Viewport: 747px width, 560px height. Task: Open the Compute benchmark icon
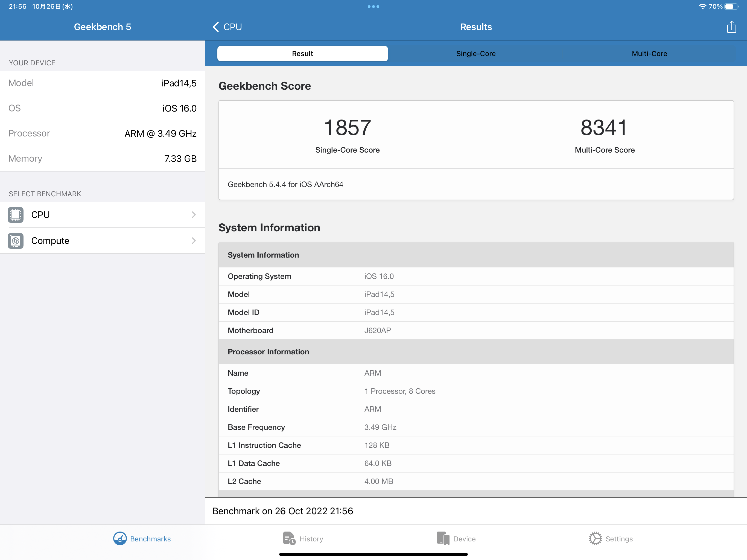(16, 241)
